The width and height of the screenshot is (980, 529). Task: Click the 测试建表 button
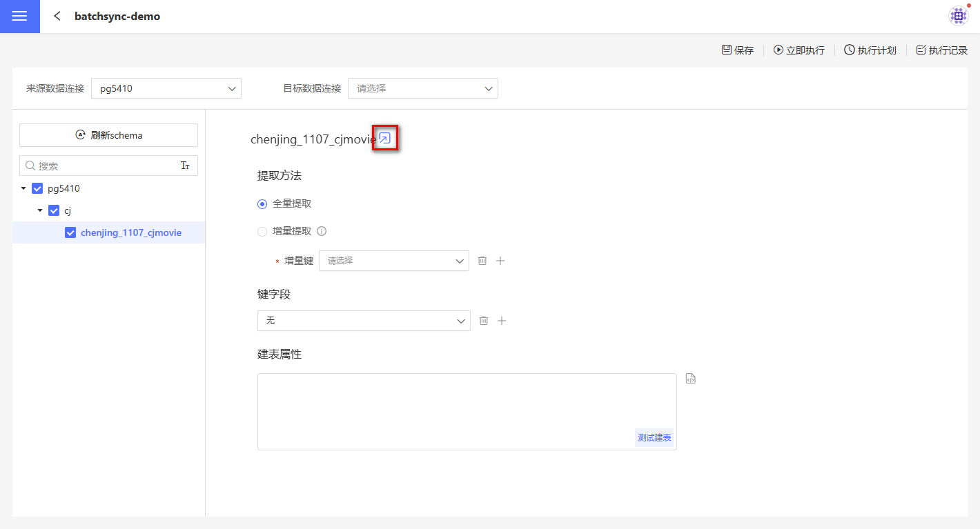654,438
